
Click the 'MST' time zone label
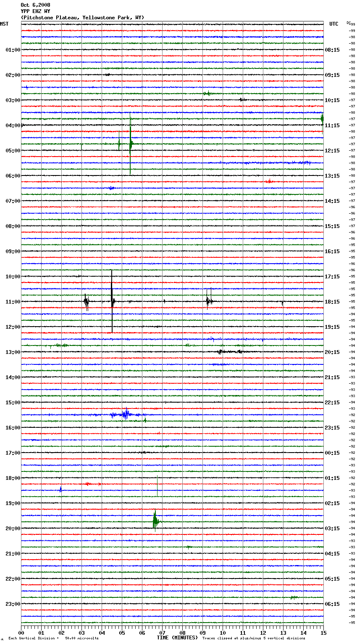click(x=4, y=24)
